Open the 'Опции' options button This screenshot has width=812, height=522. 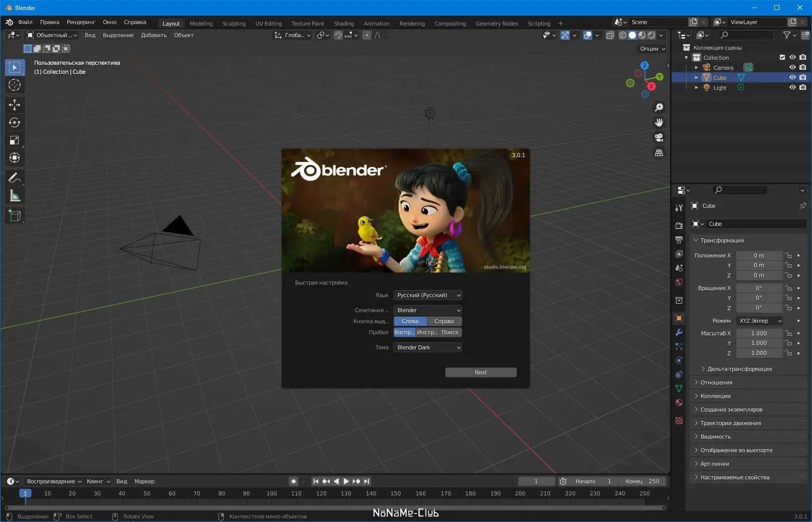tap(653, 49)
